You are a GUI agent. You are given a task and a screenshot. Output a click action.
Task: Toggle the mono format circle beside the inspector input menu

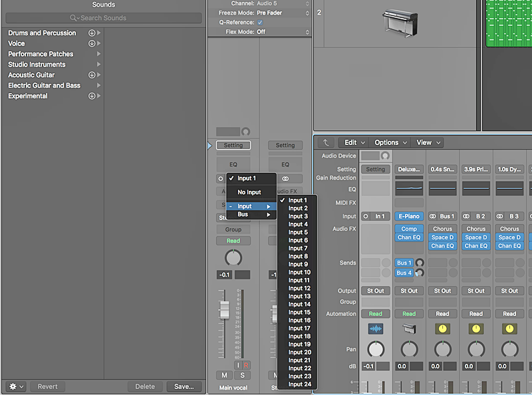click(221, 178)
